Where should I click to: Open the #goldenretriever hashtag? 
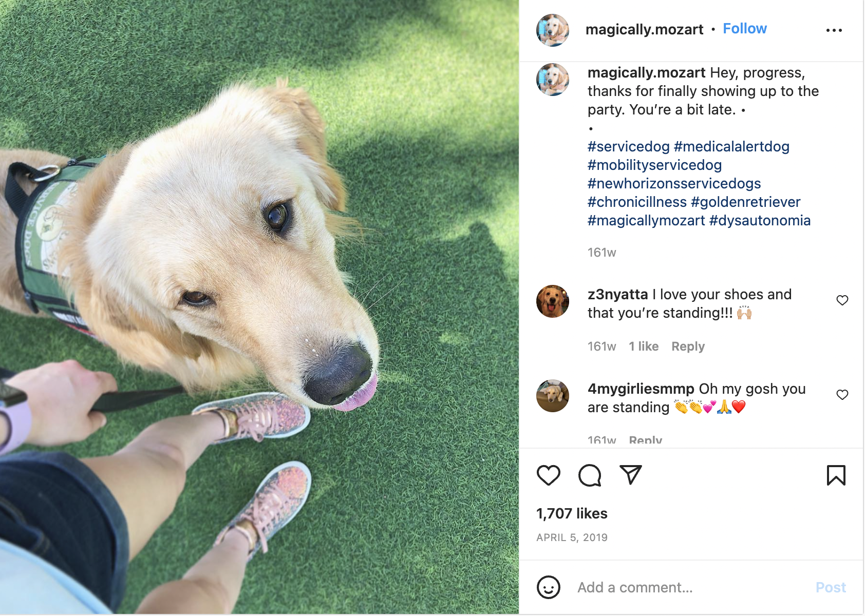point(746,202)
